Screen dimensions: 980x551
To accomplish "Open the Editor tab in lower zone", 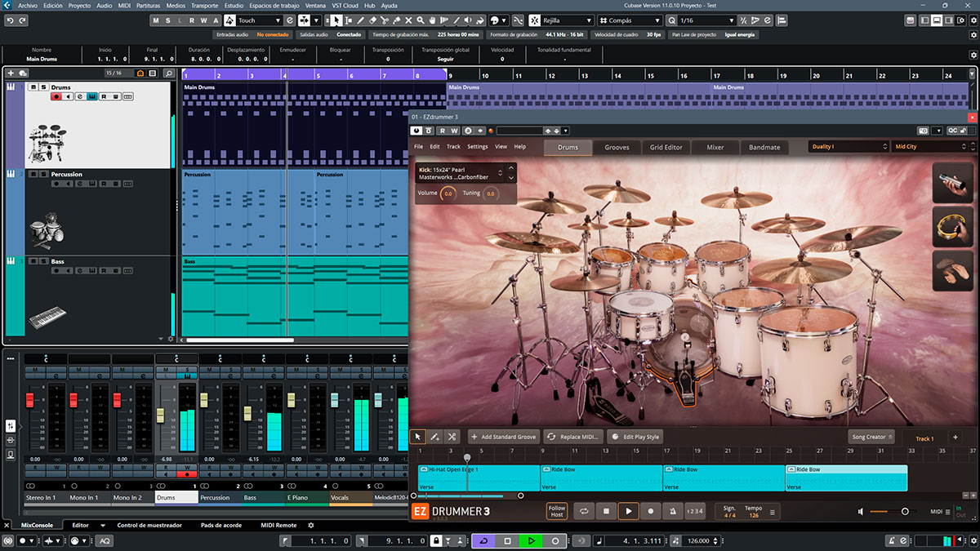I will (81, 525).
